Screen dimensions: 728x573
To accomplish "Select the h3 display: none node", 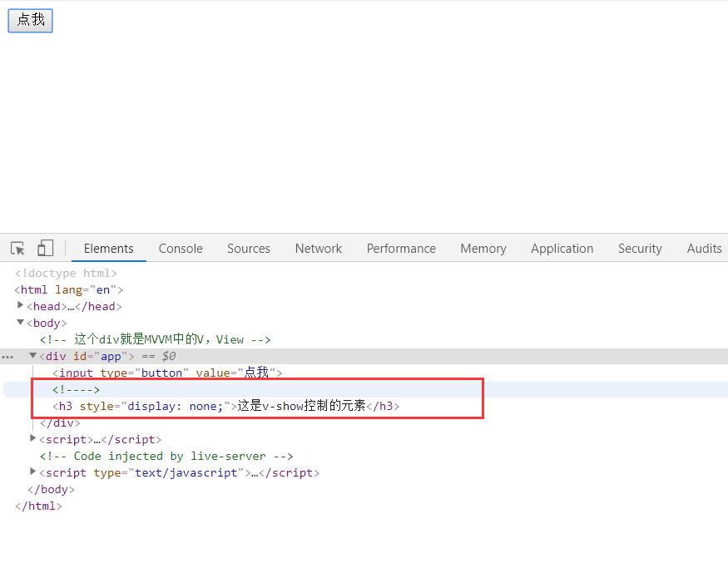I will 225,406.
